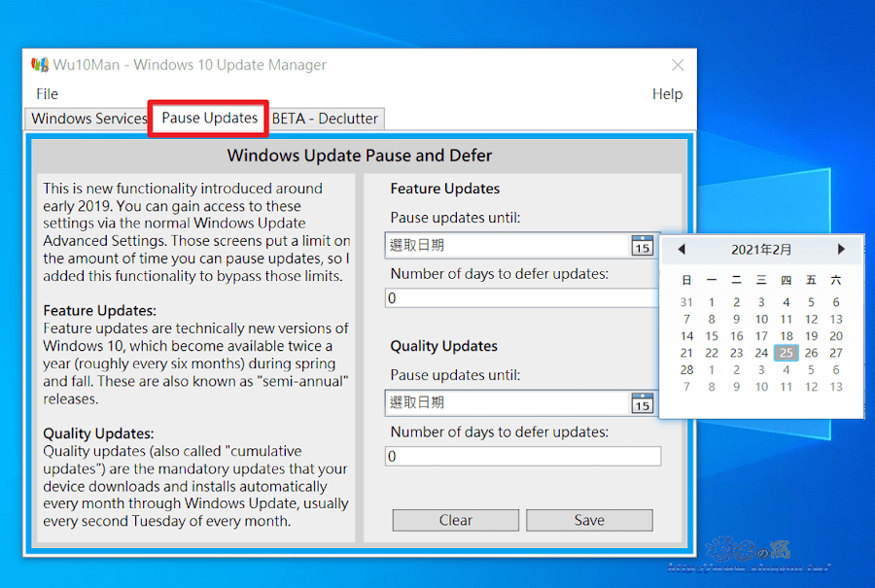Select date 14 in calendar
Viewport: 875px width, 588px height.
pyautogui.click(x=686, y=336)
